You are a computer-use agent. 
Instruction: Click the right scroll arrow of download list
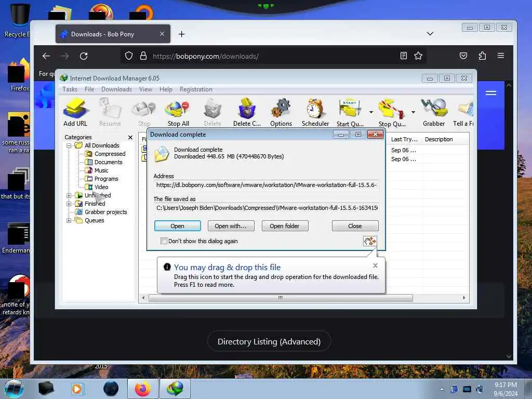(464, 298)
